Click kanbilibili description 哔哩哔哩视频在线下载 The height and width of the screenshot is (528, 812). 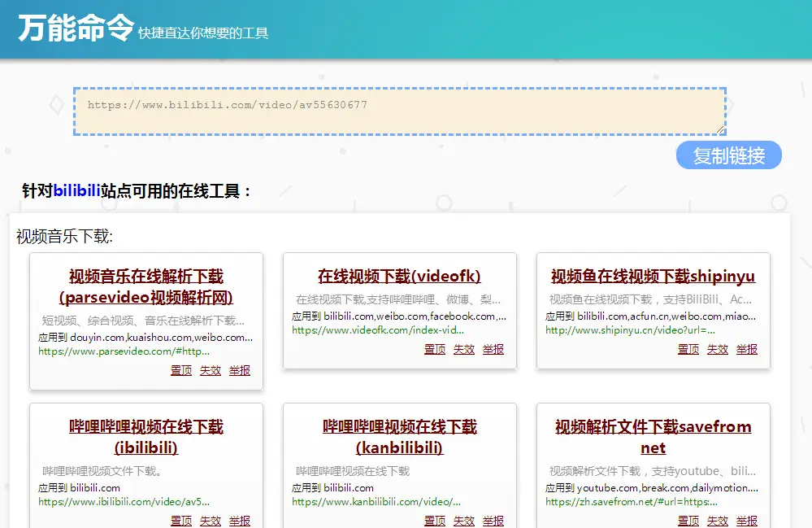coord(353,471)
